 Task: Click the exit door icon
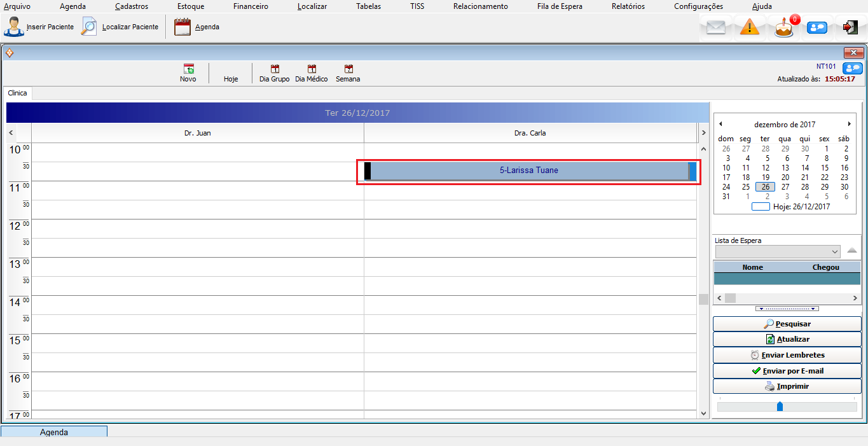point(850,27)
